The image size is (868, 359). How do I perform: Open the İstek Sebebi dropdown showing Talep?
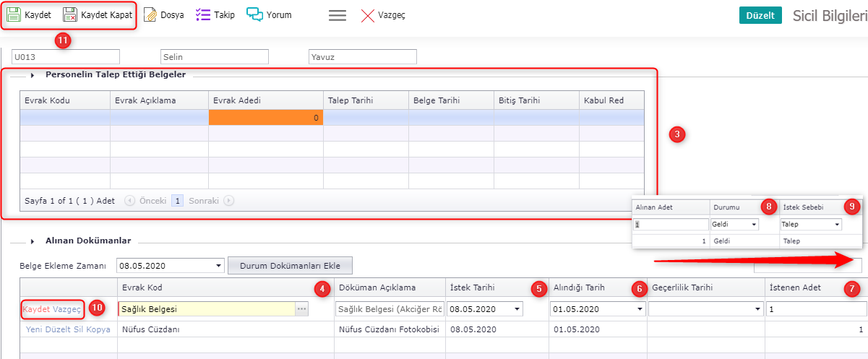tap(837, 225)
